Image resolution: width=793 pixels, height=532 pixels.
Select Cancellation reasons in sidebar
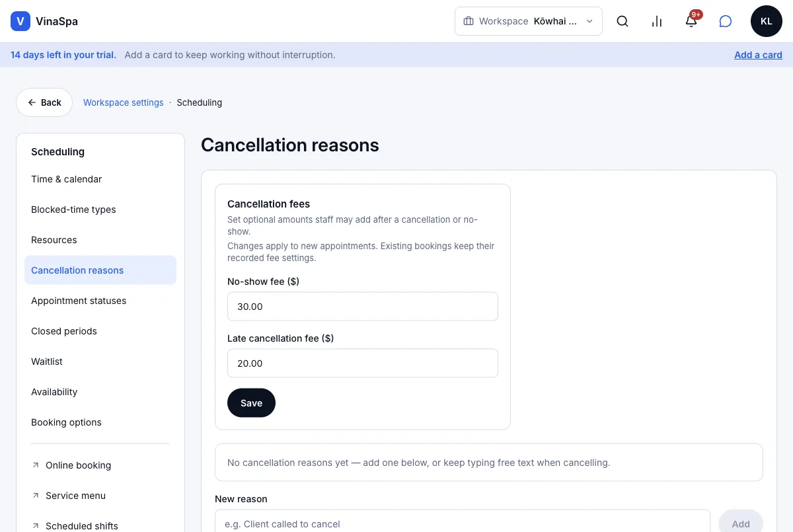click(x=100, y=270)
